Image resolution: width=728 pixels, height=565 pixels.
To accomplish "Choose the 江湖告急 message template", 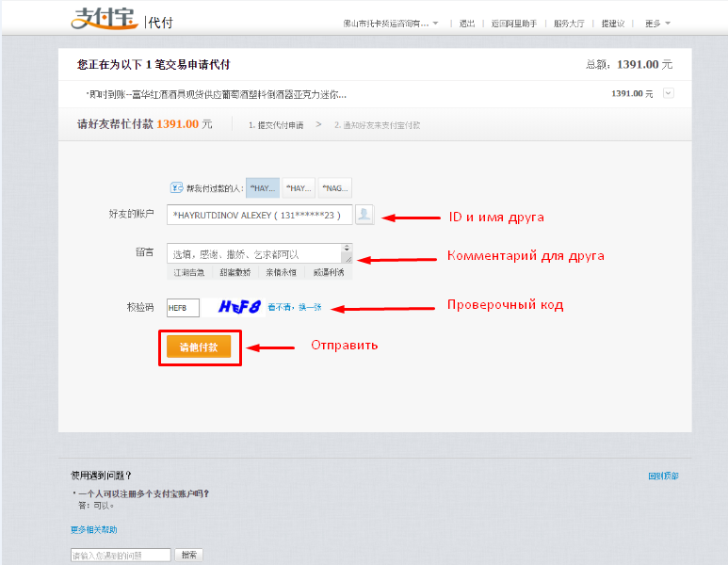I will click(189, 272).
